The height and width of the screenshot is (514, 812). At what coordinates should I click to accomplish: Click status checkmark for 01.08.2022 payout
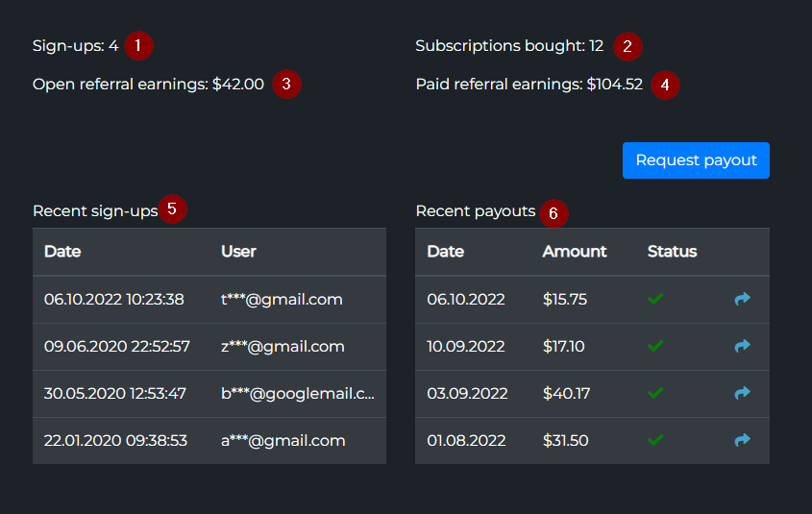655,440
